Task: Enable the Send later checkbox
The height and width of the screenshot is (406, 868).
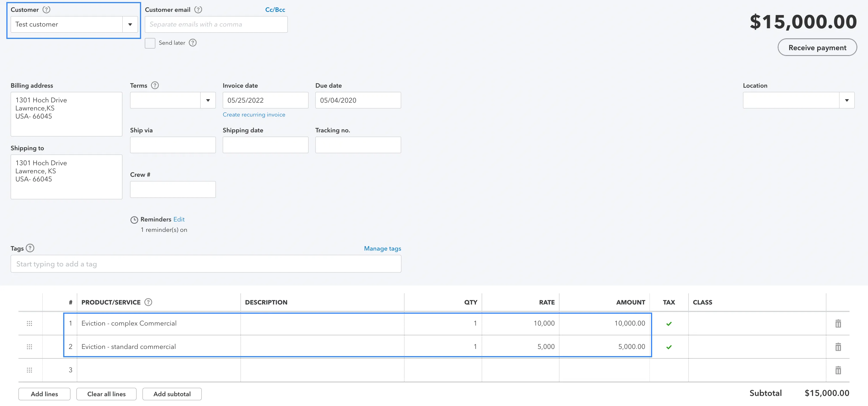Action: coord(150,43)
